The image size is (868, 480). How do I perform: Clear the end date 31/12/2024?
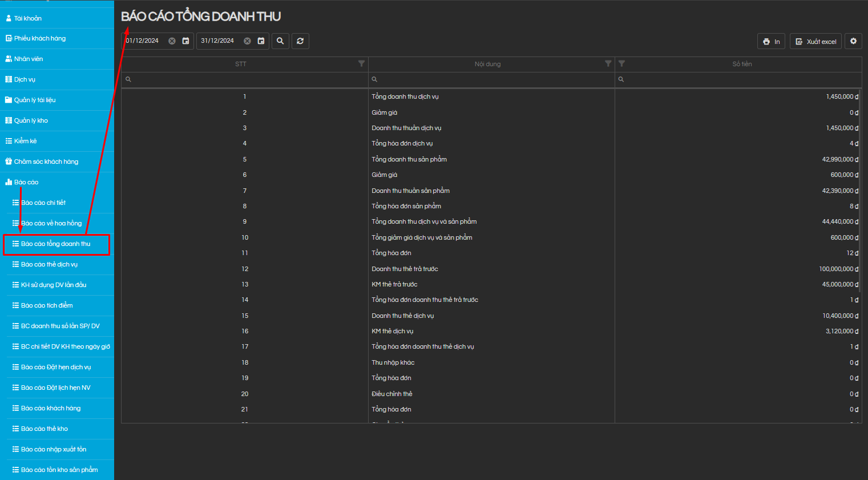tap(247, 41)
